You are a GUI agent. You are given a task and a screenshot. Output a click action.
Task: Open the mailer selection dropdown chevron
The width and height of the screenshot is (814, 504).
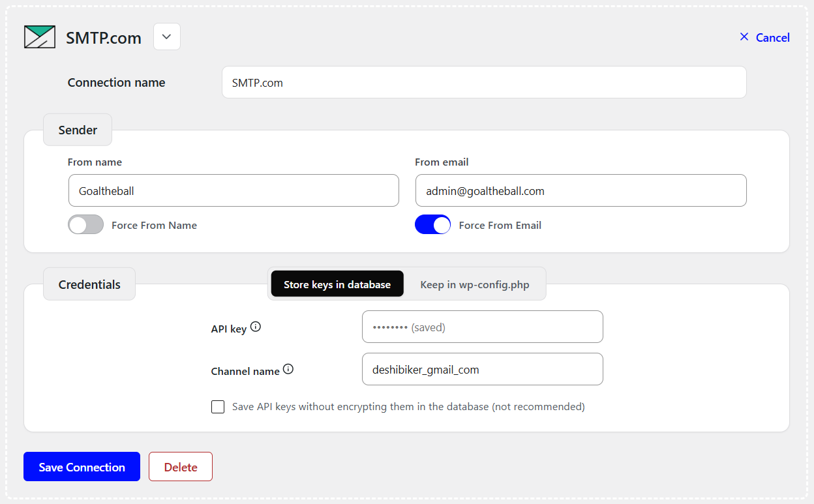(x=167, y=37)
